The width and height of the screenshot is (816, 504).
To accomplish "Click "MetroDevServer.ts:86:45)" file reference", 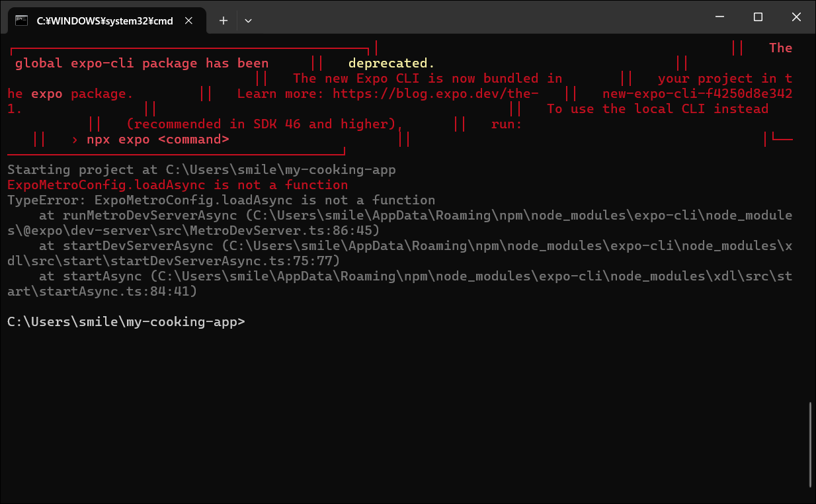I will [x=285, y=231].
